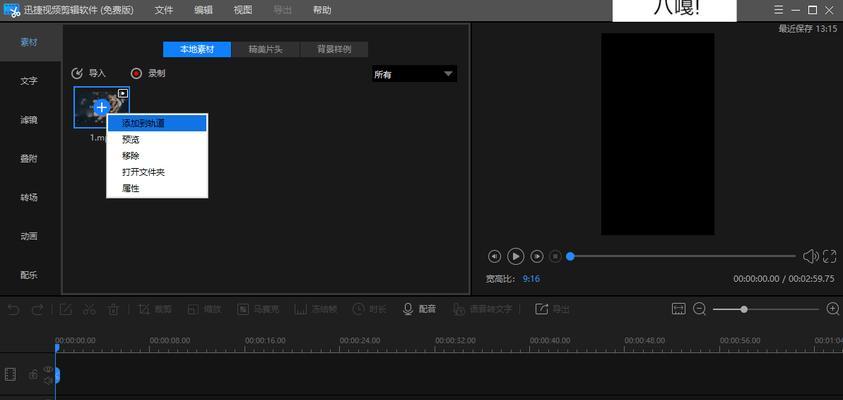This screenshot has height=400, width=843.
Task: Open the 视图 menu
Action: tap(242, 10)
